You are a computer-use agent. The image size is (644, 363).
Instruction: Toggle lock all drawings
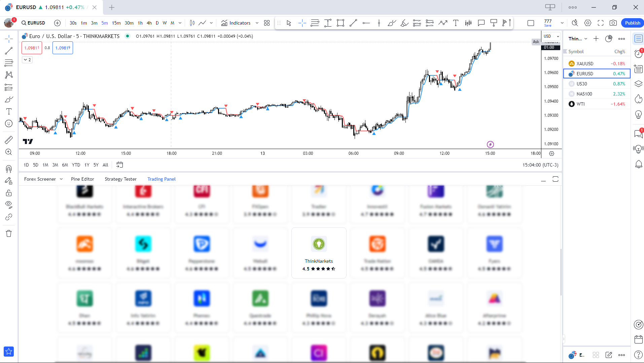click(9, 193)
